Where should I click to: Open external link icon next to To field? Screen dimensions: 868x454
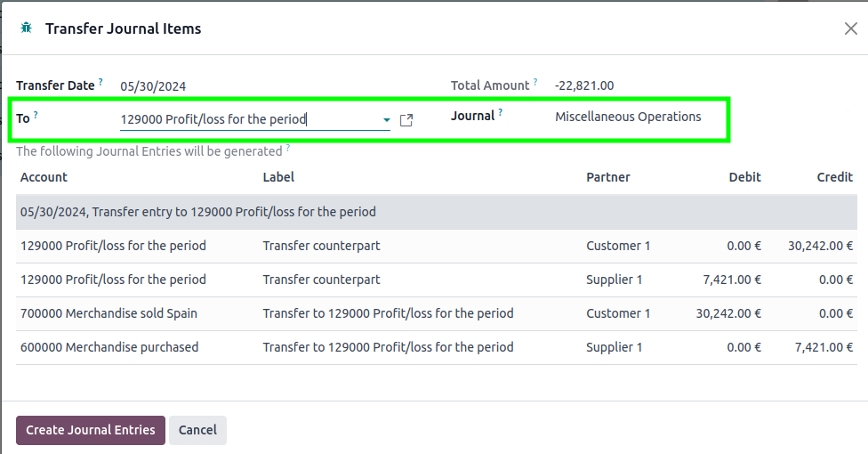[406, 120]
